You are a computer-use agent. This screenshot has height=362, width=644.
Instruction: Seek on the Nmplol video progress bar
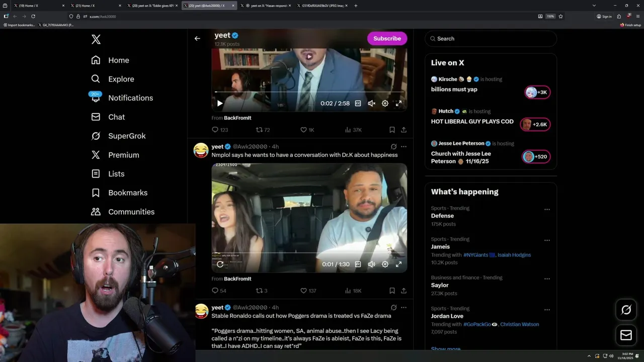click(x=309, y=253)
